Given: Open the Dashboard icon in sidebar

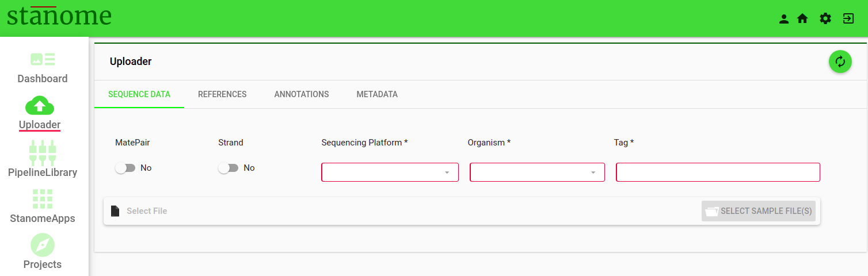Looking at the screenshot, I should 43,59.
